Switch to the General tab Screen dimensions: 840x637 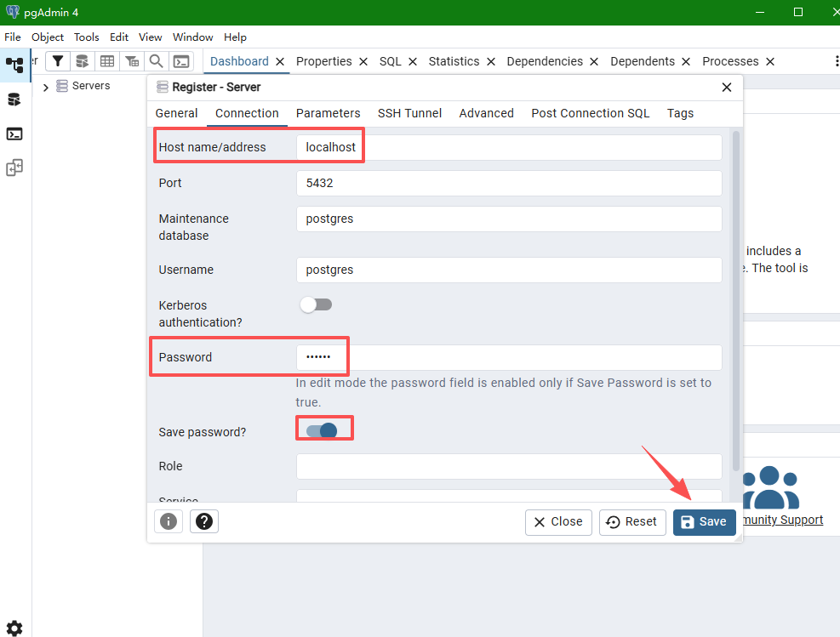(x=177, y=113)
